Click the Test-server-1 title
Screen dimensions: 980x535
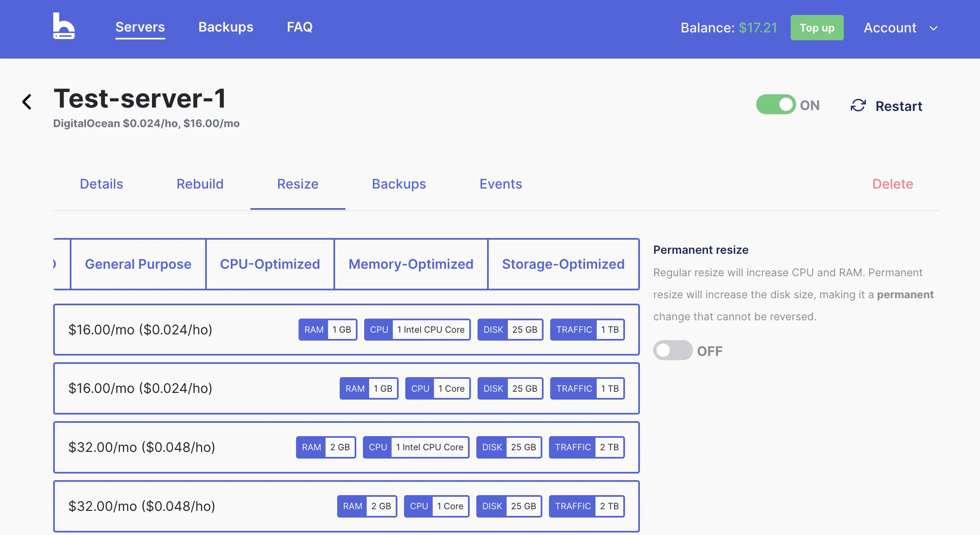[x=140, y=99]
